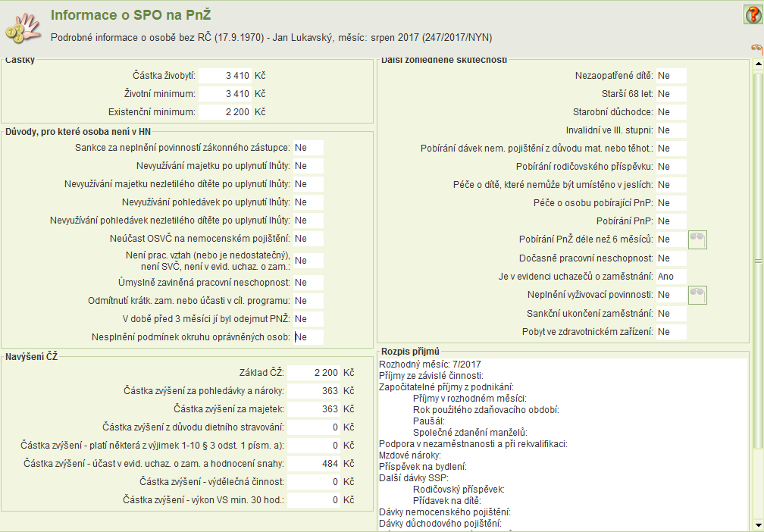Click the Podpora v nezaměstnanosti a při rekvalifikaci line
Viewport: 764px width, 532px height.
click(x=473, y=444)
